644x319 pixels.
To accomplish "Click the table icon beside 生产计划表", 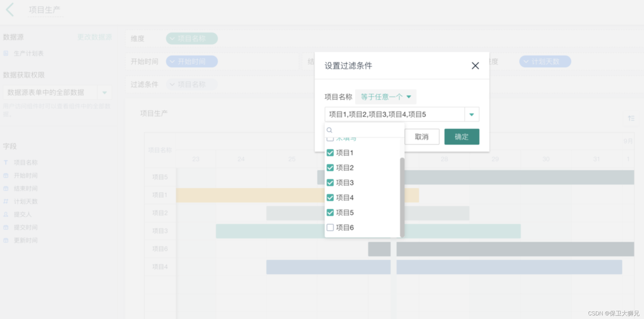I will coord(6,53).
